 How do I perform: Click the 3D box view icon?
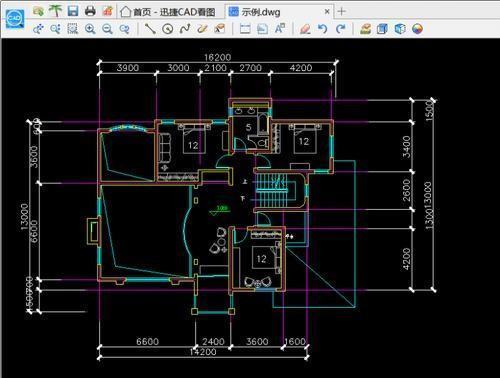(382, 29)
